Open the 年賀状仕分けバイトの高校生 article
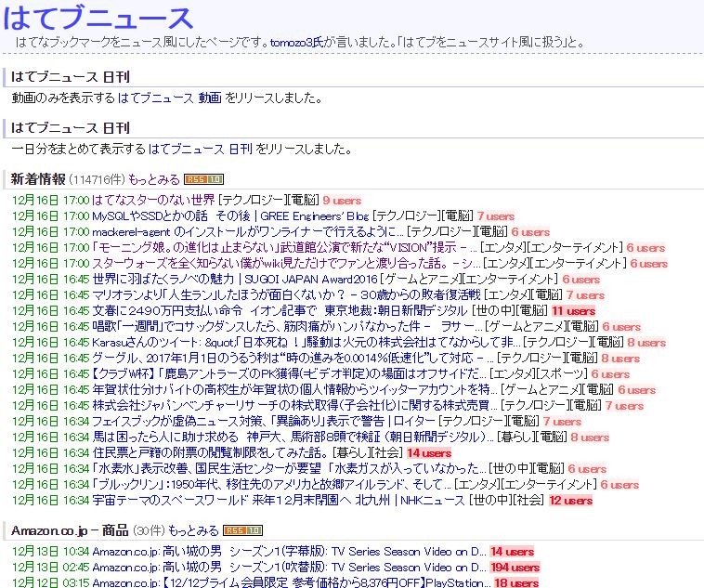Image resolution: width=704 pixels, height=588 pixels. 294,390
